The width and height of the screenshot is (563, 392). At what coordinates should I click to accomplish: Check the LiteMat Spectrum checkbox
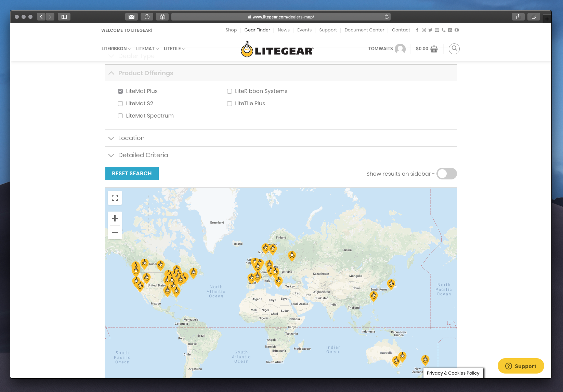(x=120, y=116)
